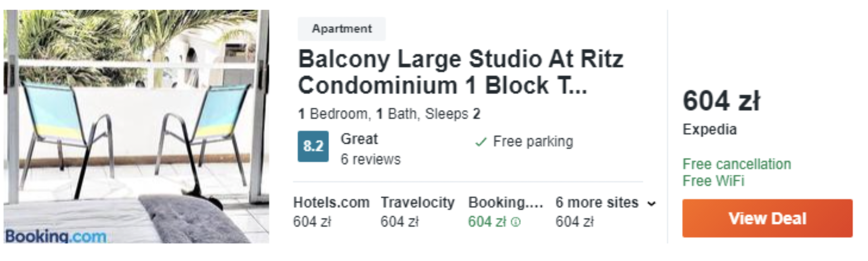868x261 pixels.
Task: View the 6 reviews text
Action: click(x=370, y=159)
